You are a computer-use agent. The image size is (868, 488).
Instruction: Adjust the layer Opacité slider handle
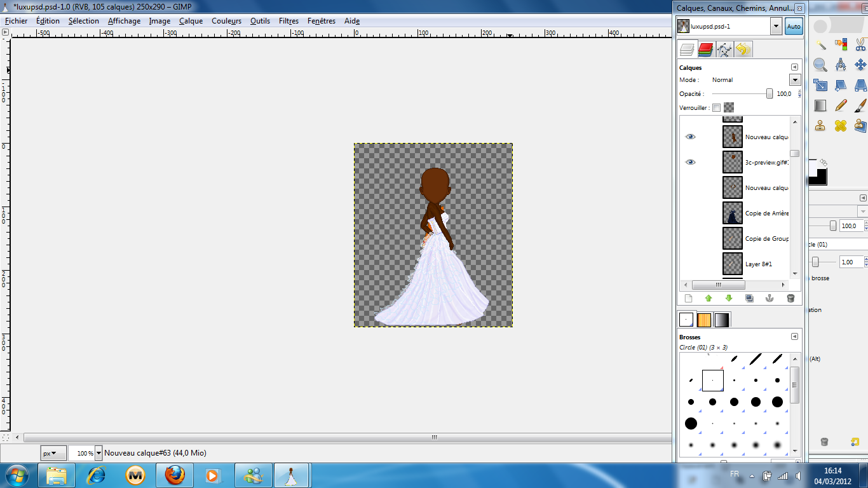click(x=770, y=93)
